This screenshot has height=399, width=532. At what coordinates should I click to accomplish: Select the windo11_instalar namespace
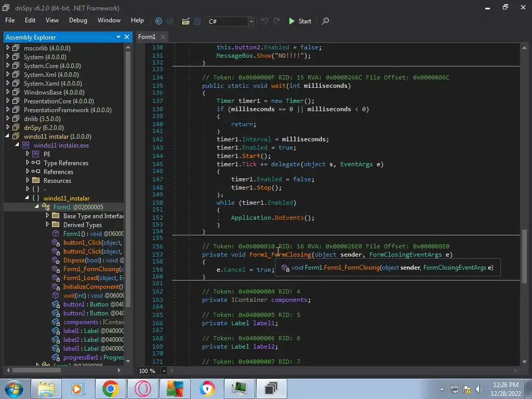pos(66,198)
